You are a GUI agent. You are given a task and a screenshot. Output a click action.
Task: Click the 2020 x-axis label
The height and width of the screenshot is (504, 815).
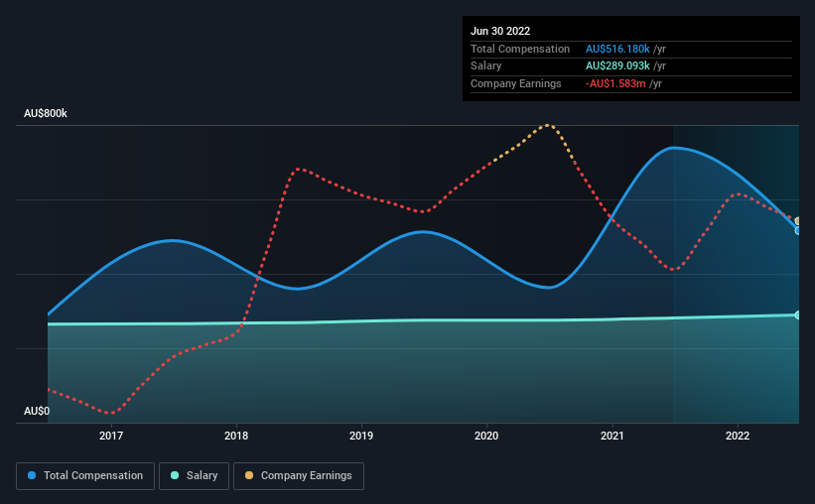(486, 436)
